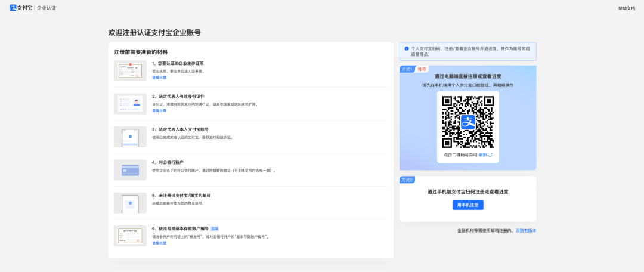Open 查看示意 under 企业主体证照
Viewport: 644px width, 272px height.
(x=159, y=78)
